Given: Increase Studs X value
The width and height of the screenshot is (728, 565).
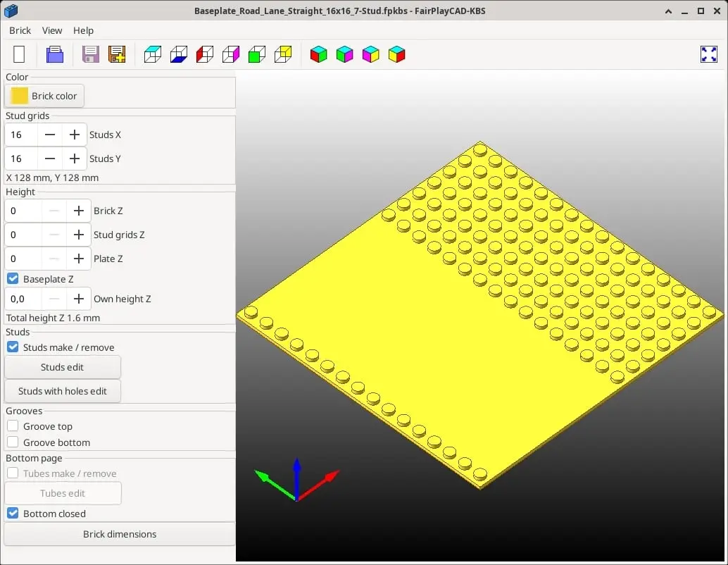Looking at the screenshot, I should 75,135.
